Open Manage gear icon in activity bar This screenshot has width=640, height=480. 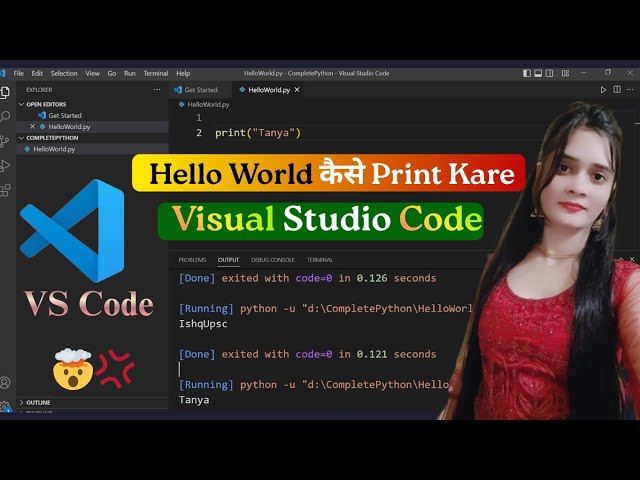[5, 406]
